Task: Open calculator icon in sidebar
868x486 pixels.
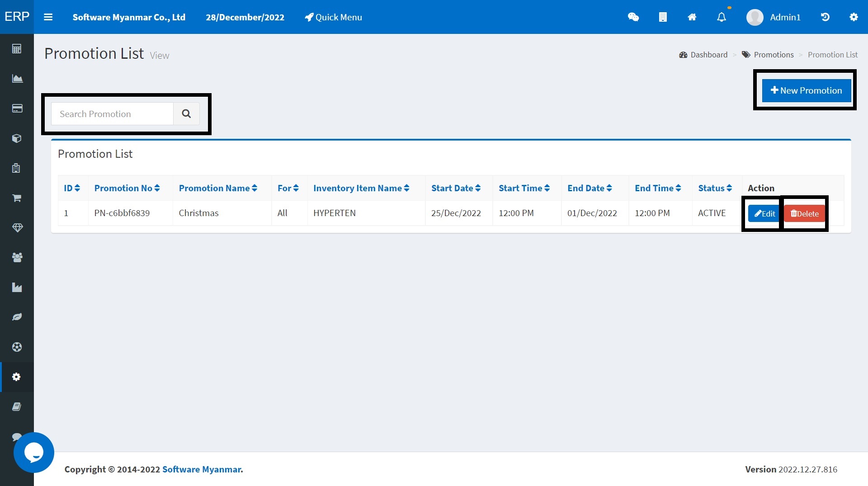Action: (x=17, y=48)
